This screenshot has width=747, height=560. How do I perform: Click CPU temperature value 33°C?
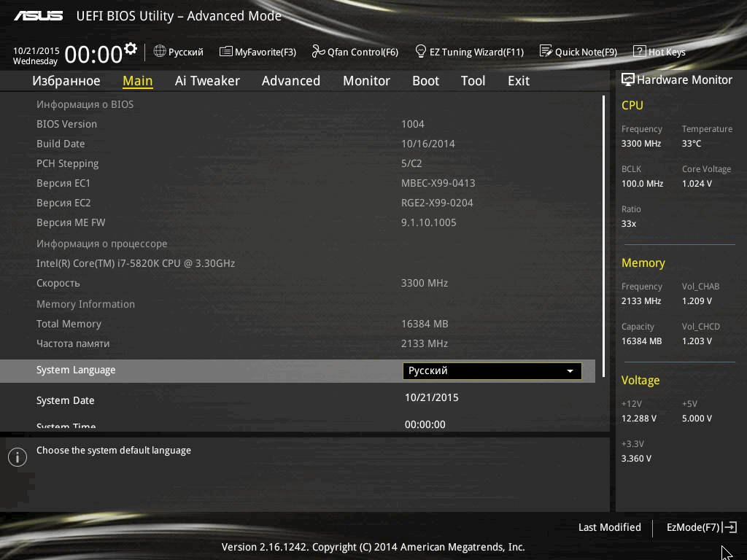pos(692,144)
